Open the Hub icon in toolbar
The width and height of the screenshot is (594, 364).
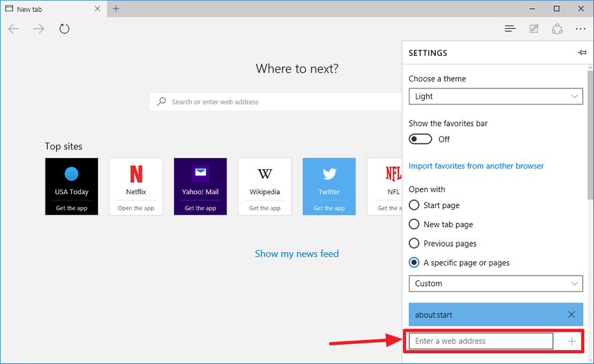(510, 29)
